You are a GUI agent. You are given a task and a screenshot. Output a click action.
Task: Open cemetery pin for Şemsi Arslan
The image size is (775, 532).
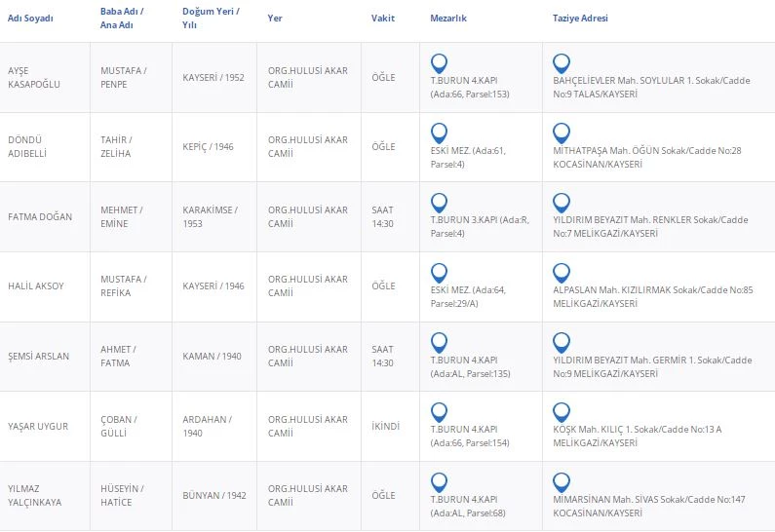click(439, 342)
